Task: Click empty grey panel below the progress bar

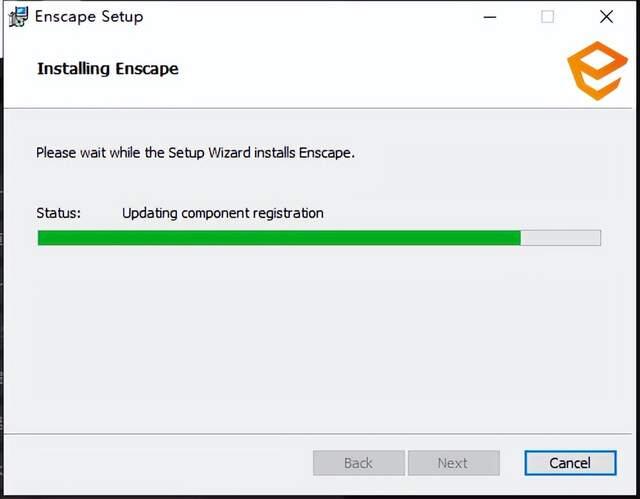Action: click(320, 340)
